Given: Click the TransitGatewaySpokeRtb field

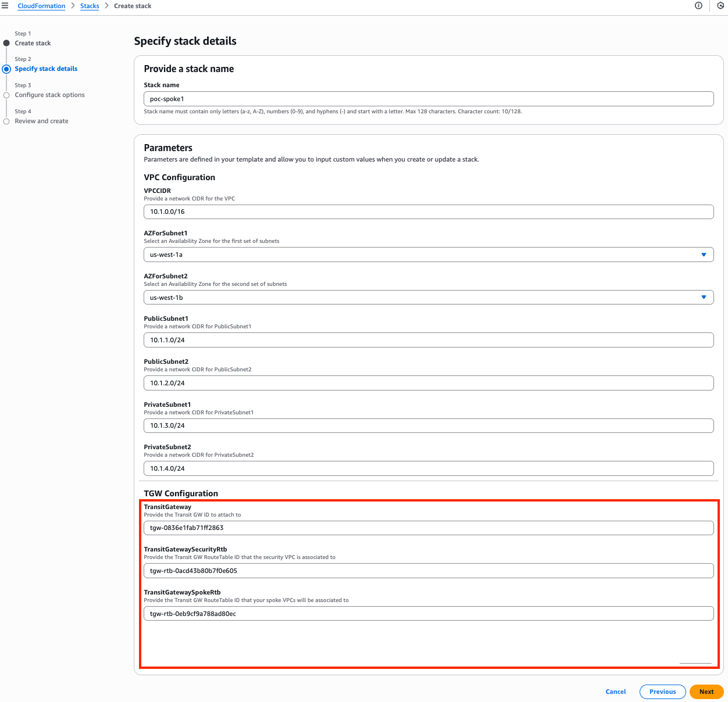Looking at the screenshot, I should (x=429, y=614).
